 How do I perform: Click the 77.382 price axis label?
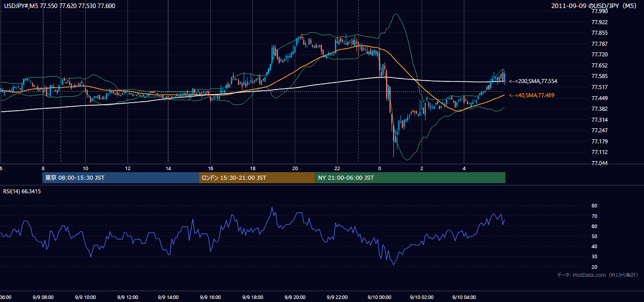point(600,109)
